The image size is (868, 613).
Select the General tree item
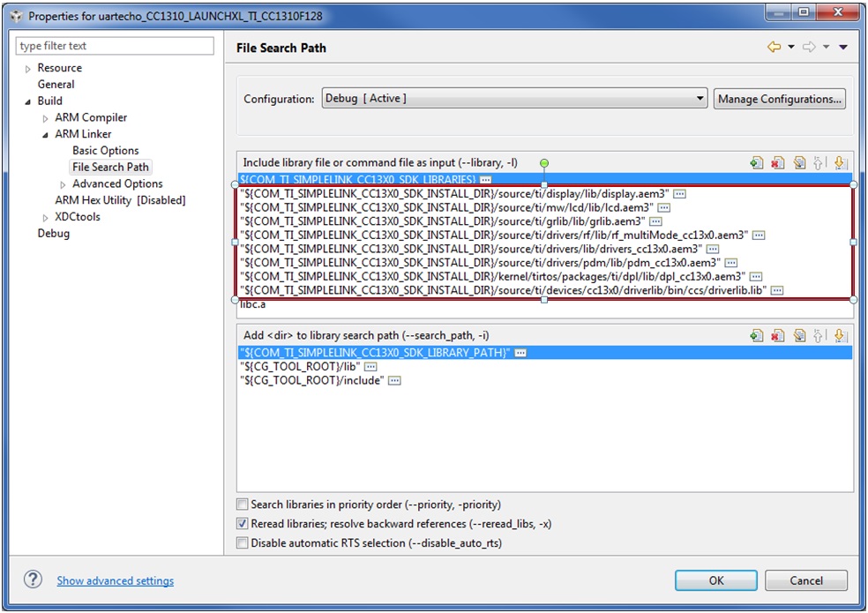point(56,85)
